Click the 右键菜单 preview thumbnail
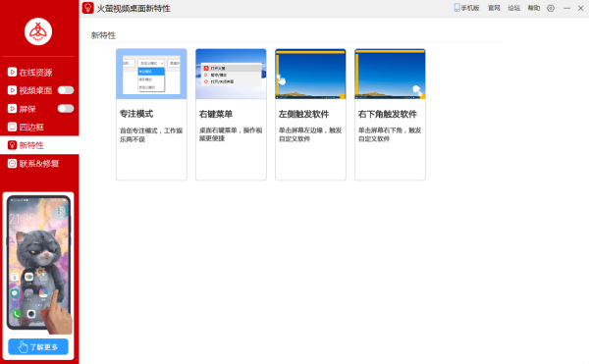 point(231,74)
